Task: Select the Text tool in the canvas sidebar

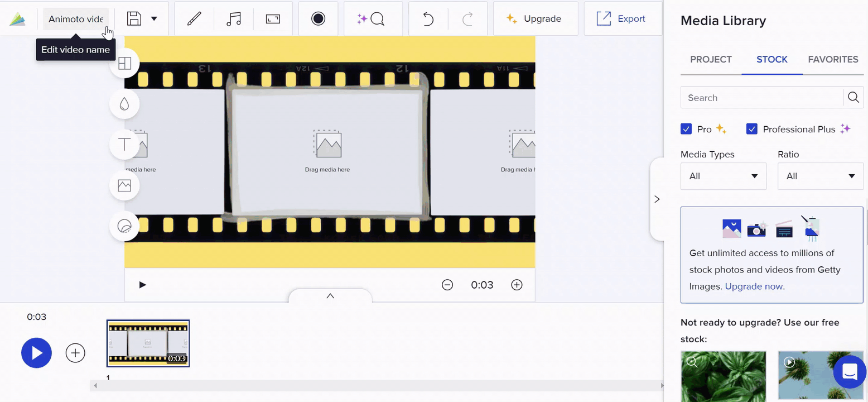Action: (124, 145)
